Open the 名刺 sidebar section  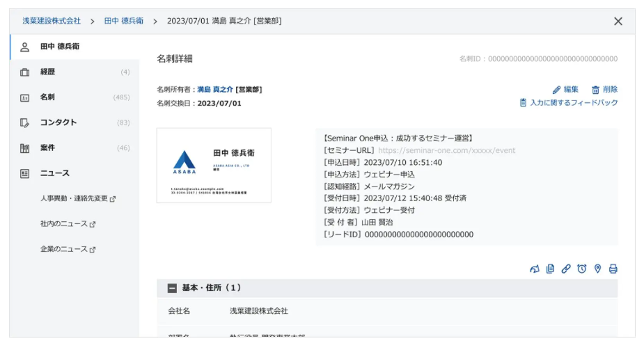point(74,97)
